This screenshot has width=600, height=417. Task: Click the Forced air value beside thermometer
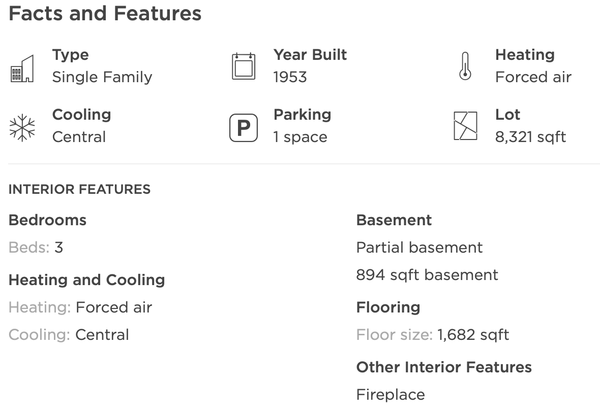pyautogui.click(x=533, y=77)
